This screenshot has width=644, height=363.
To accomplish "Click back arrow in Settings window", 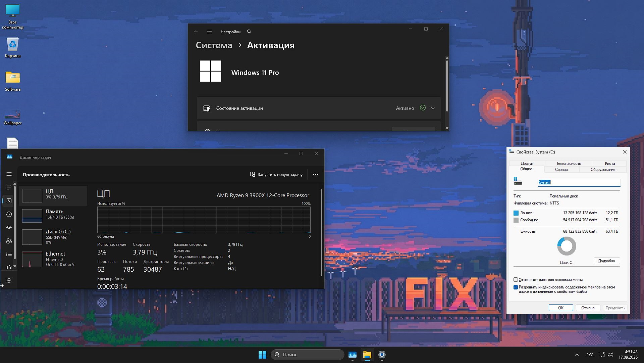I will [x=196, y=32].
